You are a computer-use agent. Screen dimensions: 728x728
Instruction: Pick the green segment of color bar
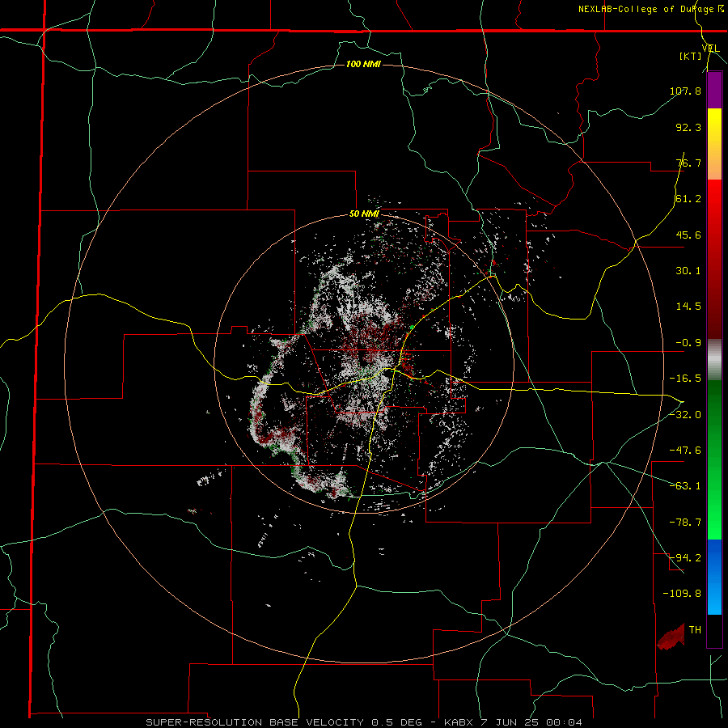point(714,459)
